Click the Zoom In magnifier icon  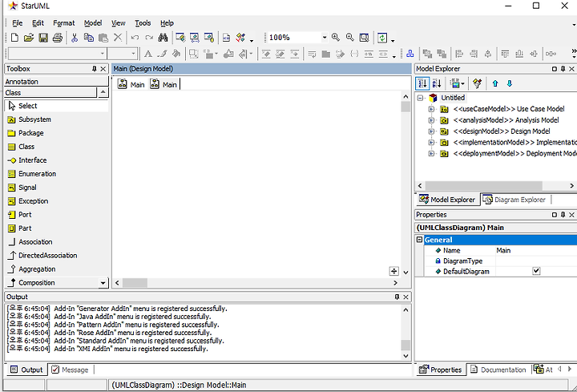point(335,37)
